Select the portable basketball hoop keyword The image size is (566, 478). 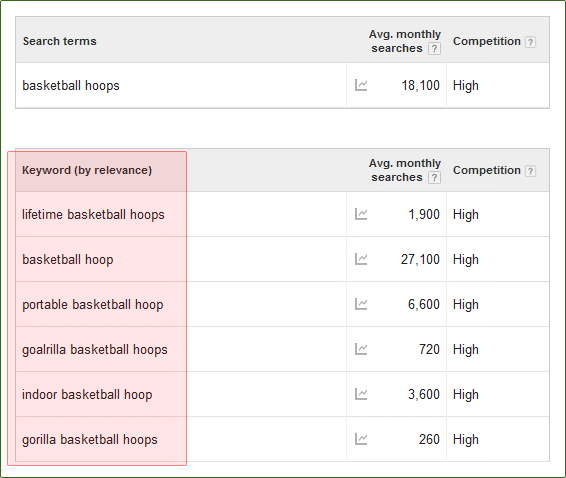(93, 305)
